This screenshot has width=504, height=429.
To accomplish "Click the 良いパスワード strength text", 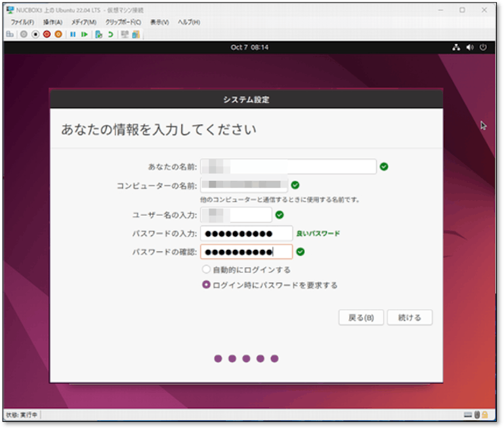I will point(318,234).
